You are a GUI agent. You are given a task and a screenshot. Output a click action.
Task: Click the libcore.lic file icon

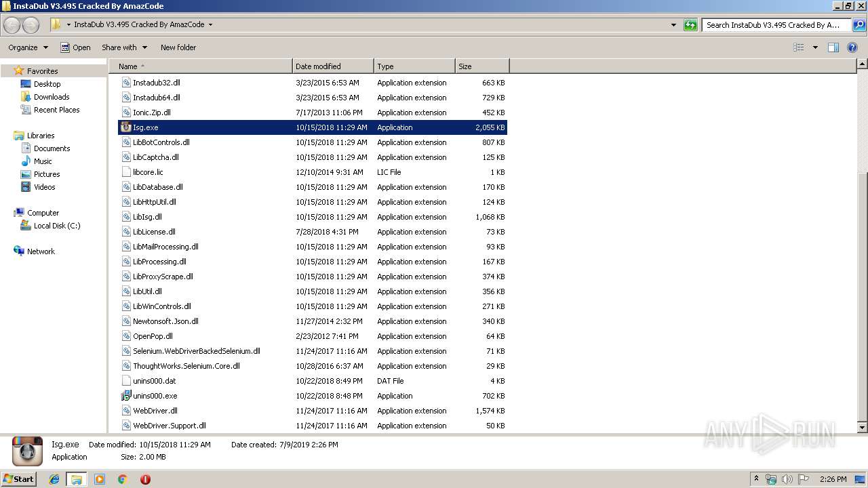[125, 172]
